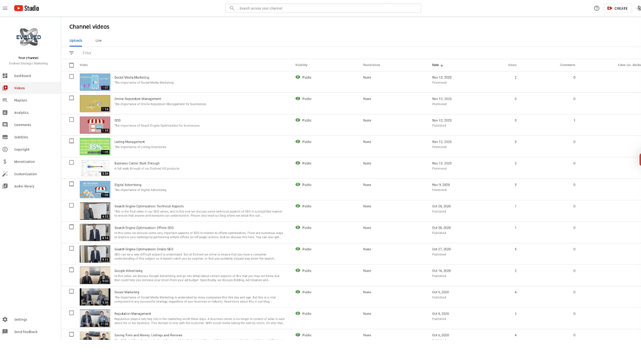Click the Search across your channel field
Image resolution: width=641 pixels, height=364 pixels.
point(323,8)
